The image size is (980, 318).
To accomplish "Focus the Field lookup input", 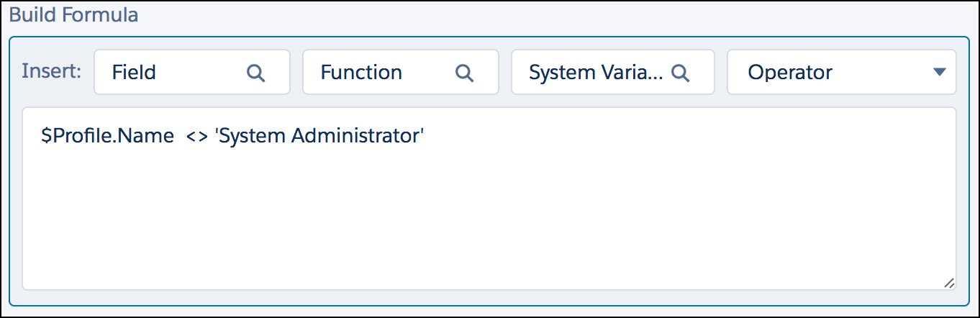I will click(x=192, y=72).
